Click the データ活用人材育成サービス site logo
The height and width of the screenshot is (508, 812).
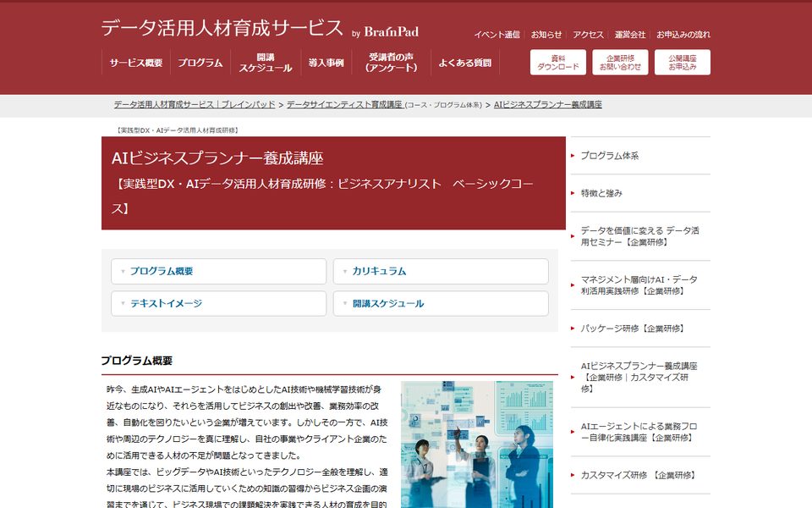[260, 29]
